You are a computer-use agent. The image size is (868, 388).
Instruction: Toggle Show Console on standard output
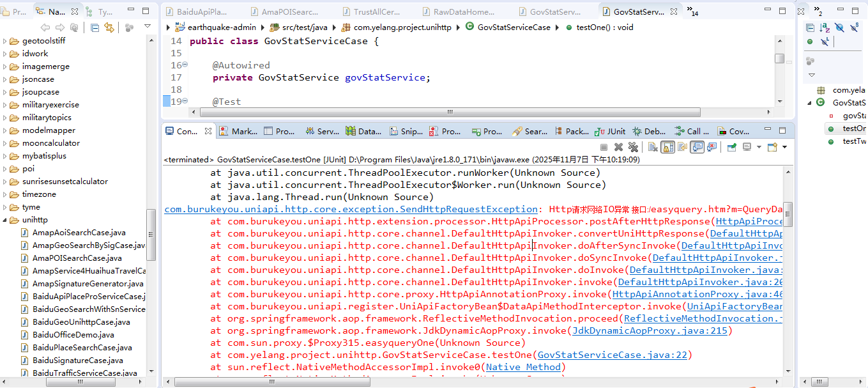coord(697,147)
